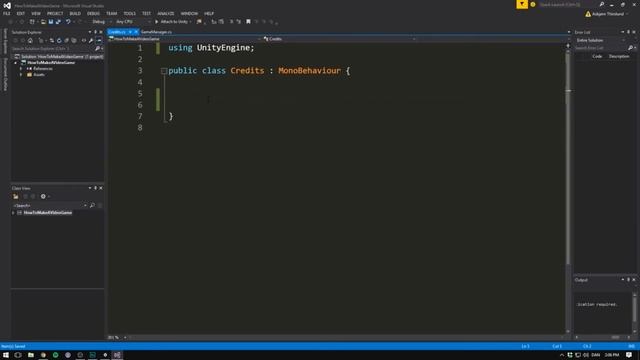Click Refresh icon in Solution Explorer toolbar
This screenshot has width=640, height=360.
(x=59, y=40)
